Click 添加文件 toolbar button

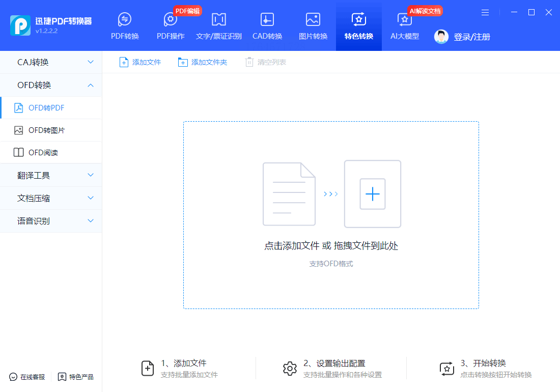[x=140, y=62]
